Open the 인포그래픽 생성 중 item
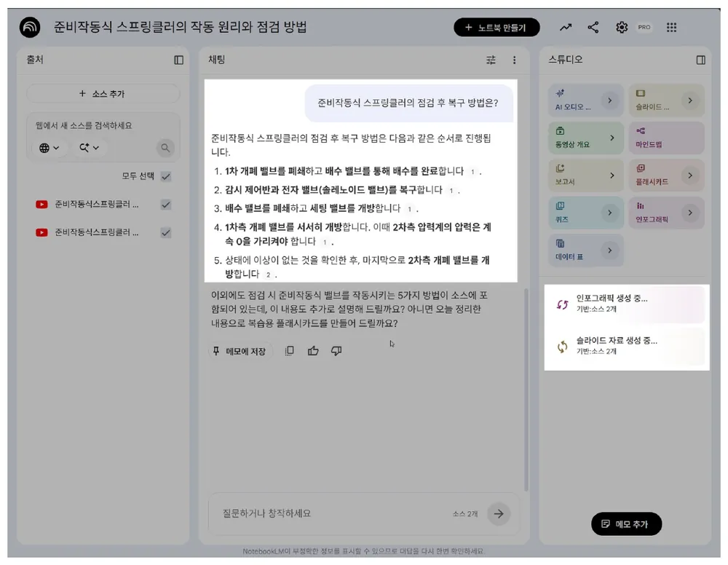728x565 pixels. pos(626,304)
